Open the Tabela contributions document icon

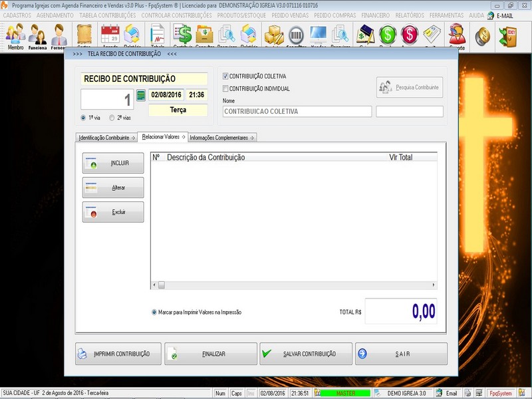[158, 35]
